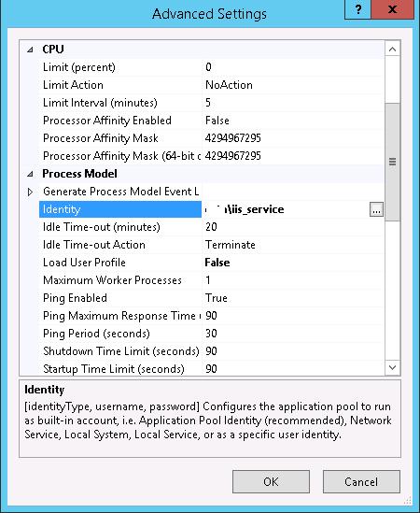This screenshot has width=420, height=513.
Task: Expand Generate Process Model Event Log
Action: tap(30, 192)
